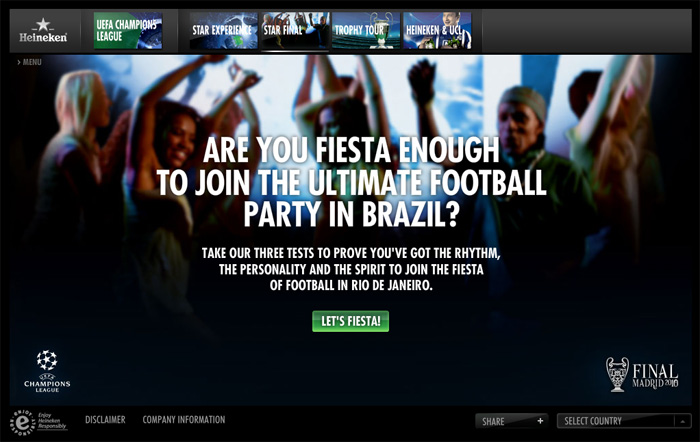
Task: Click the Champions League starball logo
Action: coord(47,371)
